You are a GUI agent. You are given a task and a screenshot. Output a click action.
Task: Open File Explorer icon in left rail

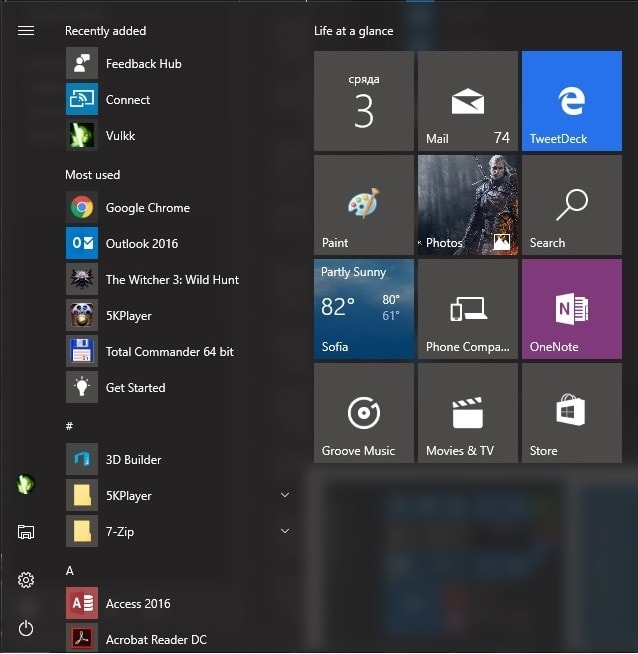pyautogui.click(x=26, y=532)
